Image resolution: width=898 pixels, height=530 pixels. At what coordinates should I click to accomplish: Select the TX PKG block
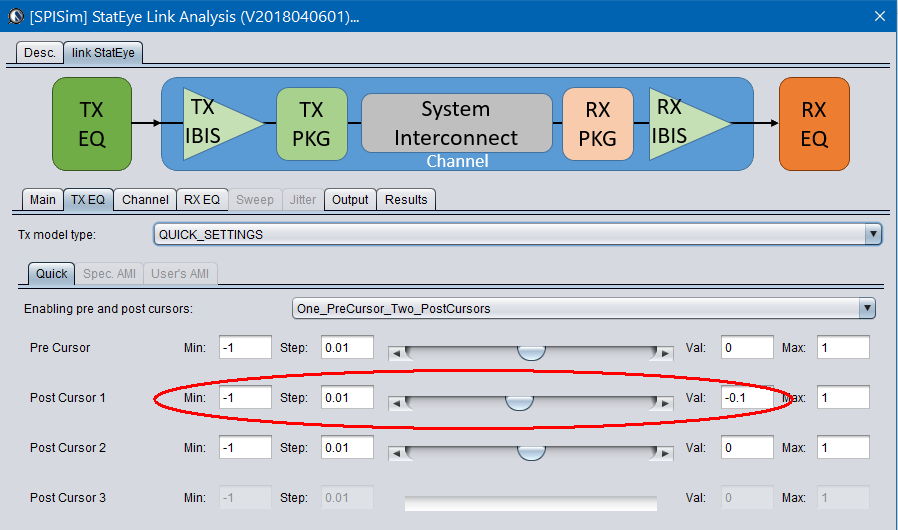(x=312, y=123)
